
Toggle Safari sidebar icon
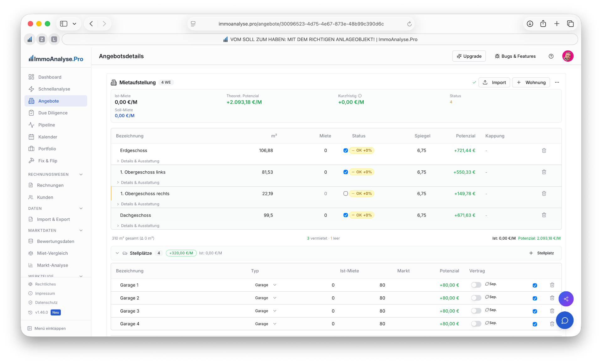tap(64, 24)
